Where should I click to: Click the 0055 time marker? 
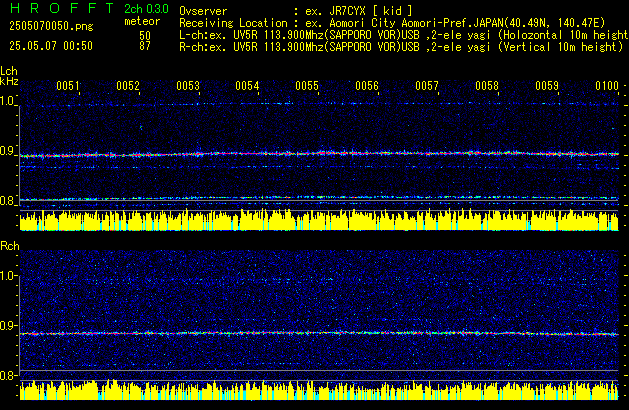click(x=307, y=86)
